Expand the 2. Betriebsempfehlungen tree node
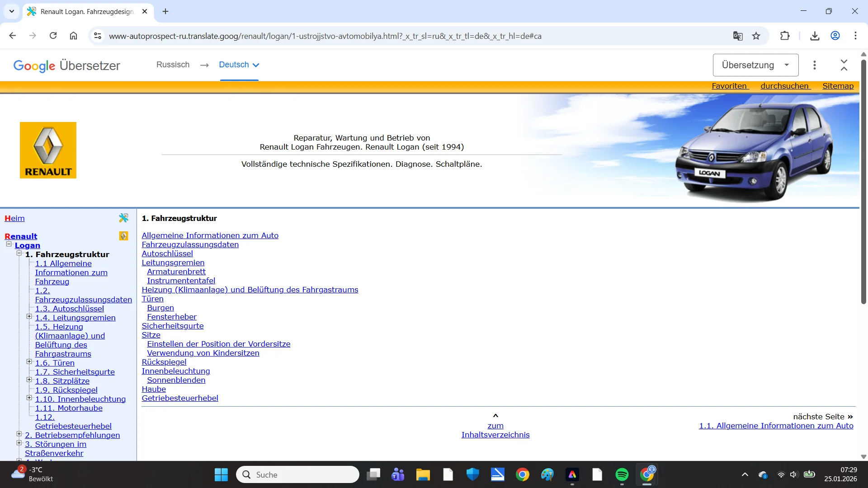 19,434
